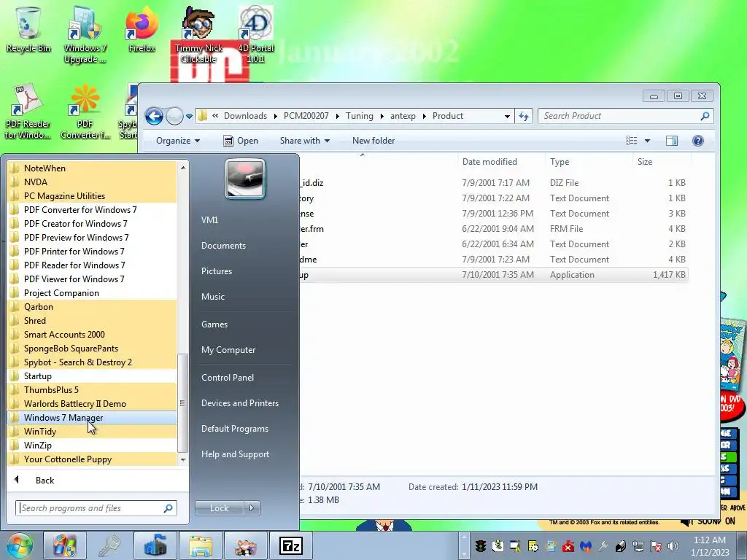Go back in Explorer with the Back arrow

[155, 116]
